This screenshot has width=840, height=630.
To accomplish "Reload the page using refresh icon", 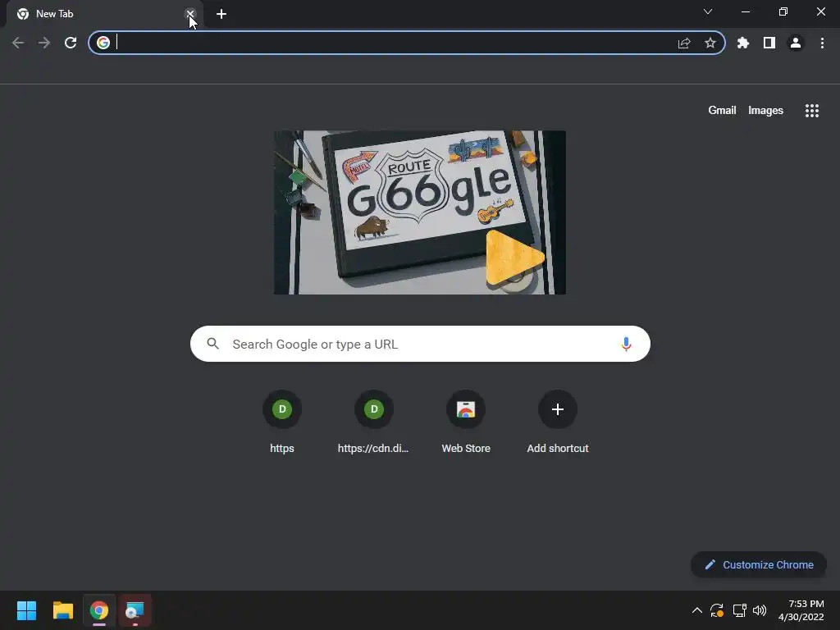I will (x=71, y=43).
